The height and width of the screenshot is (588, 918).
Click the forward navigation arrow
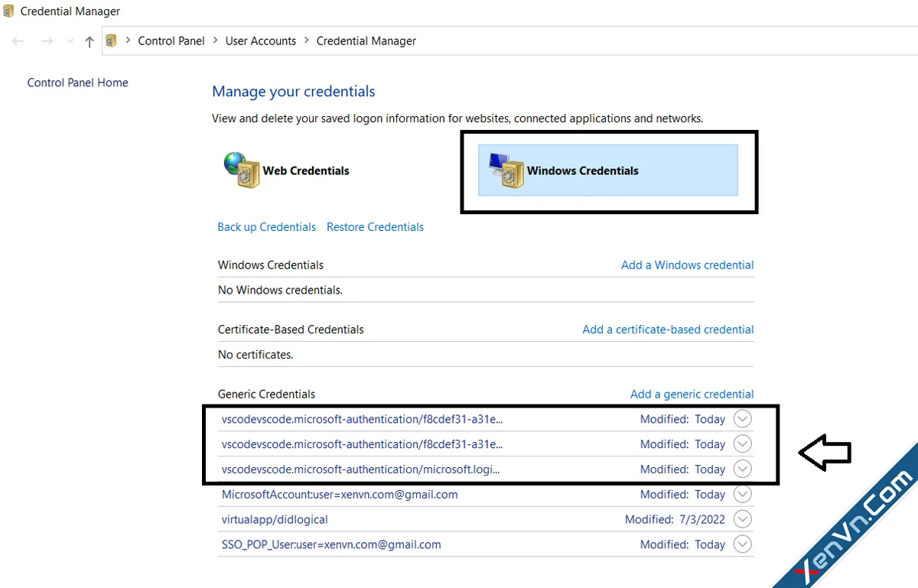pyautogui.click(x=47, y=41)
